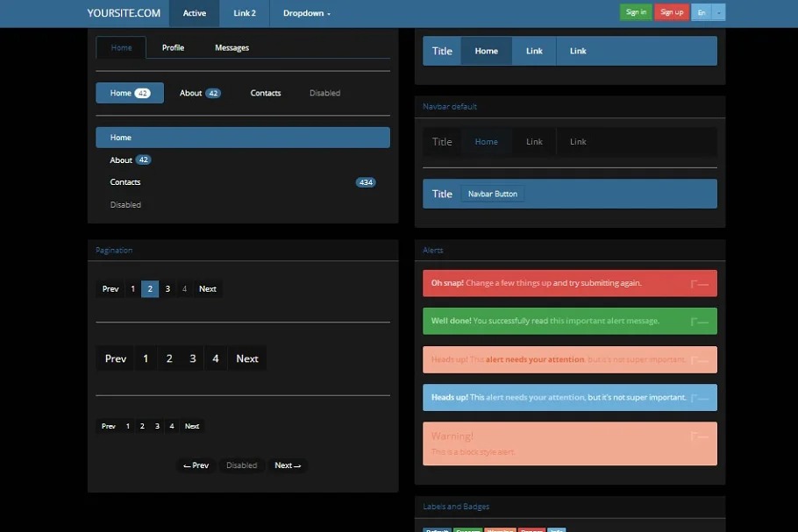798x532 pixels.
Task: Open Link 2 in the top navbar
Action: click(245, 13)
